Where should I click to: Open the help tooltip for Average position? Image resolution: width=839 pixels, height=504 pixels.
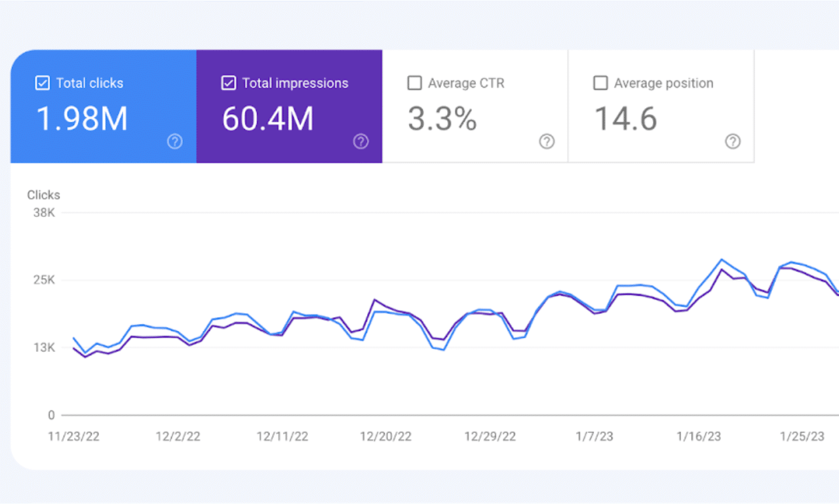733,142
